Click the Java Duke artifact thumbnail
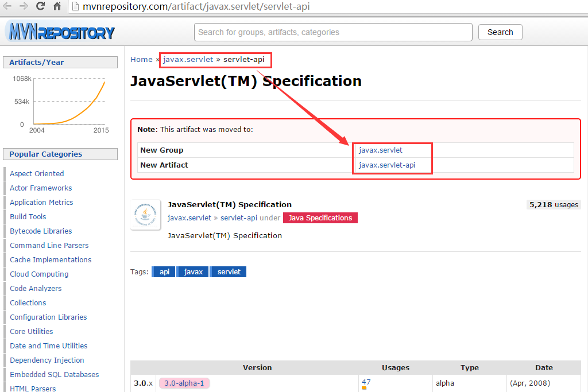 click(145, 215)
